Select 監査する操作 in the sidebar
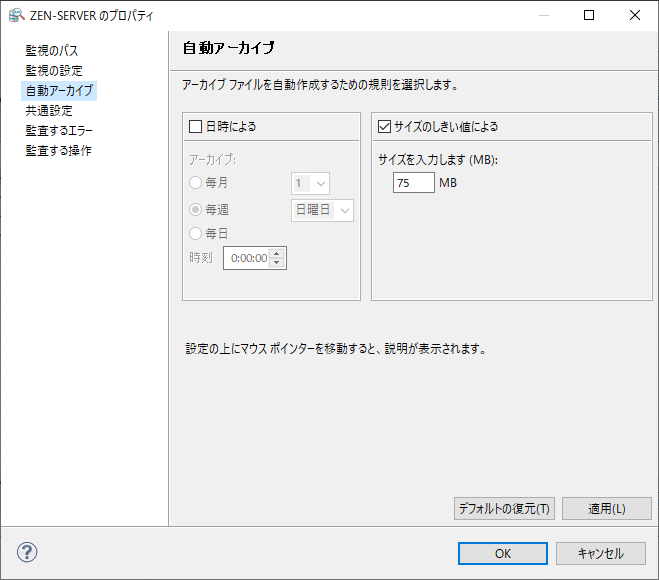 [59, 150]
